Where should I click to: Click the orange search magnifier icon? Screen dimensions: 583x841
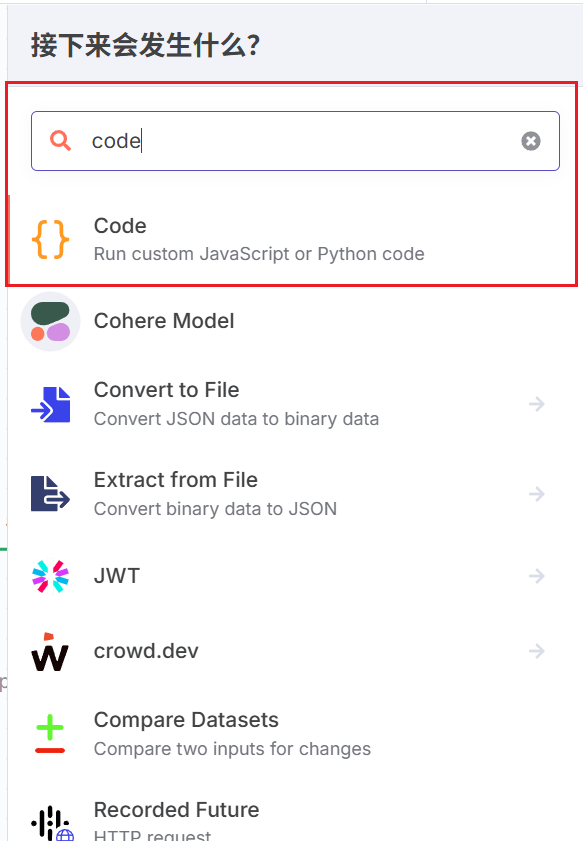pos(60,141)
